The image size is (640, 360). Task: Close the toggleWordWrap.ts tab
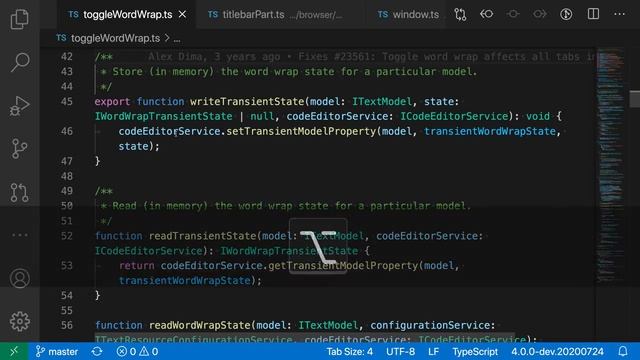(182, 14)
